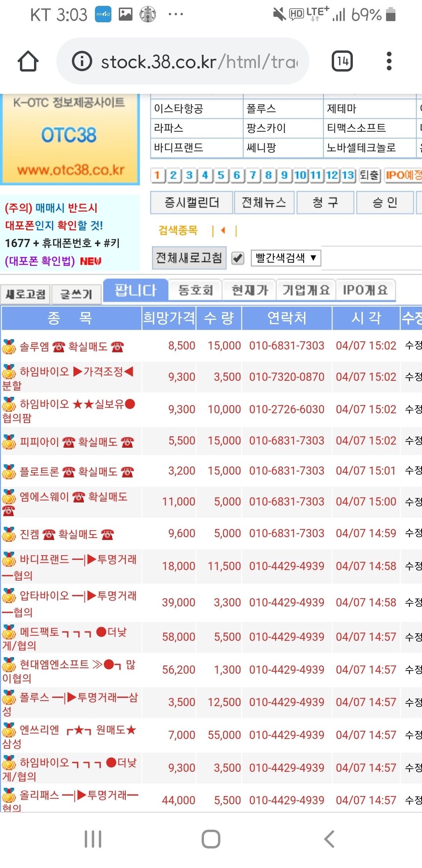Click the 전체새로고침 button

click(x=189, y=258)
